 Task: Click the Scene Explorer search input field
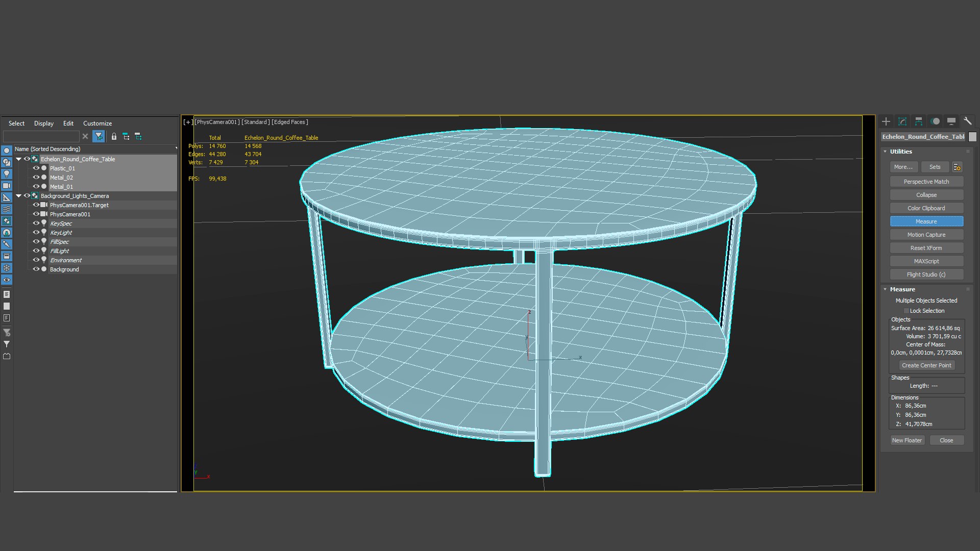point(41,136)
